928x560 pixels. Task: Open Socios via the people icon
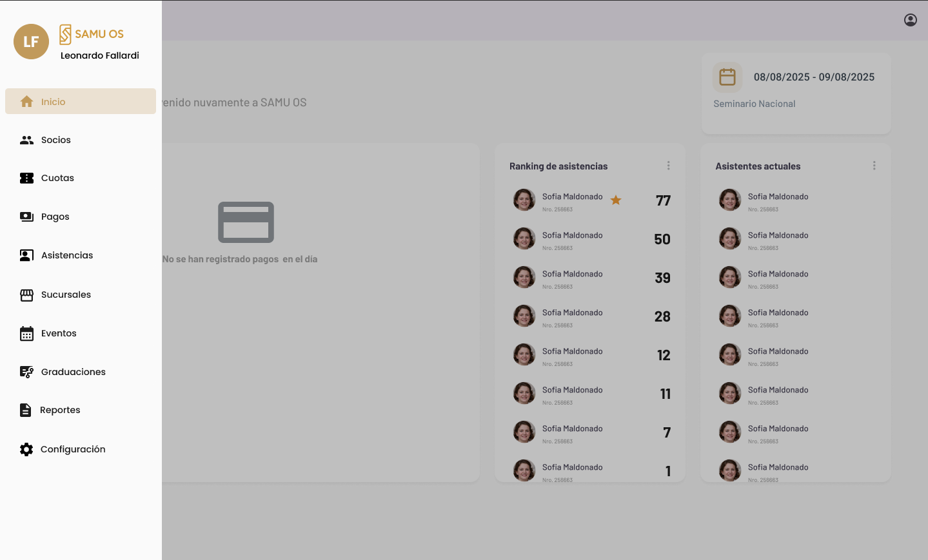point(26,140)
